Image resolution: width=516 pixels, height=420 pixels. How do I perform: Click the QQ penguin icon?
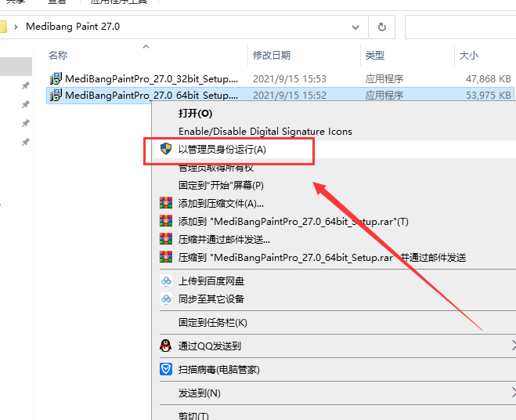coord(165,346)
